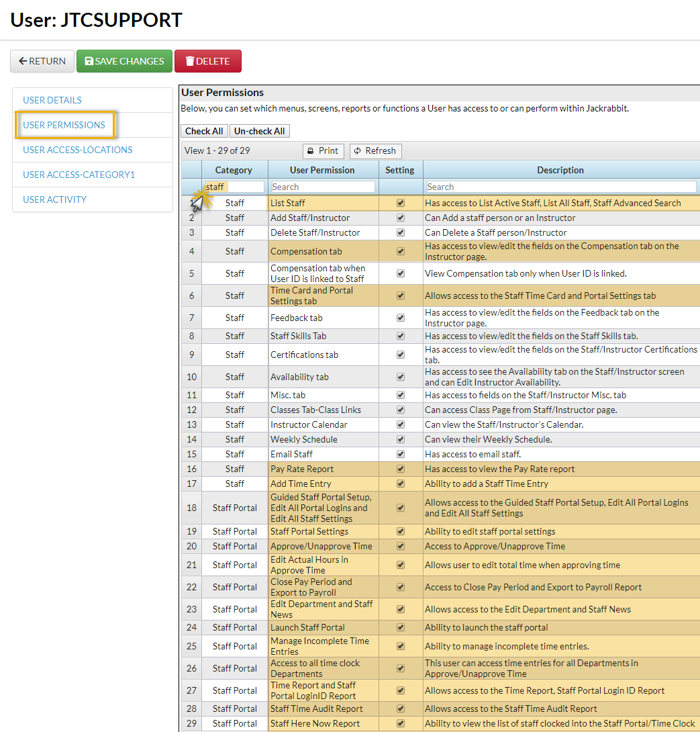The height and width of the screenshot is (732, 700).
Task: Open the User Activity tab
Action: pyautogui.click(x=54, y=199)
